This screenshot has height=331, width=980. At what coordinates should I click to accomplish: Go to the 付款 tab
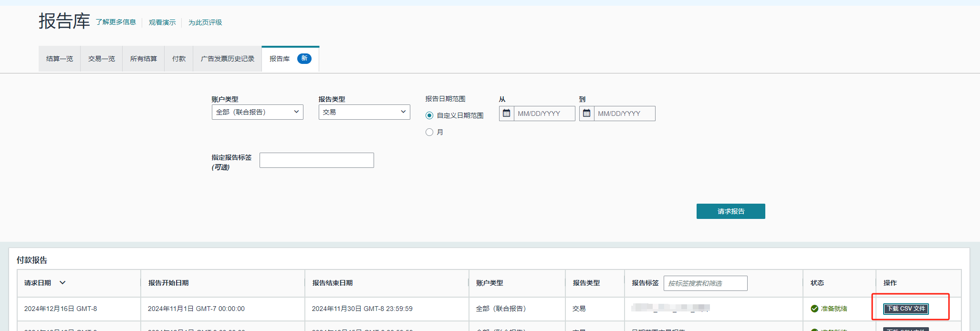pyautogui.click(x=179, y=59)
